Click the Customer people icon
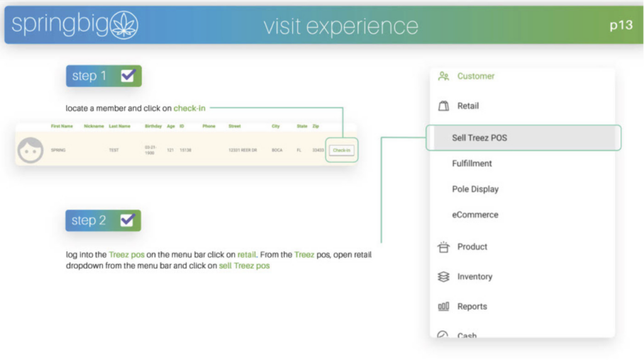The image size is (644, 362). [x=443, y=76]
